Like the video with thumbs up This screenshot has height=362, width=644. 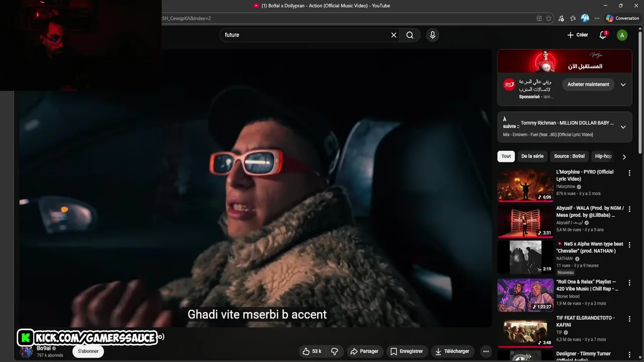pos(312,351)
